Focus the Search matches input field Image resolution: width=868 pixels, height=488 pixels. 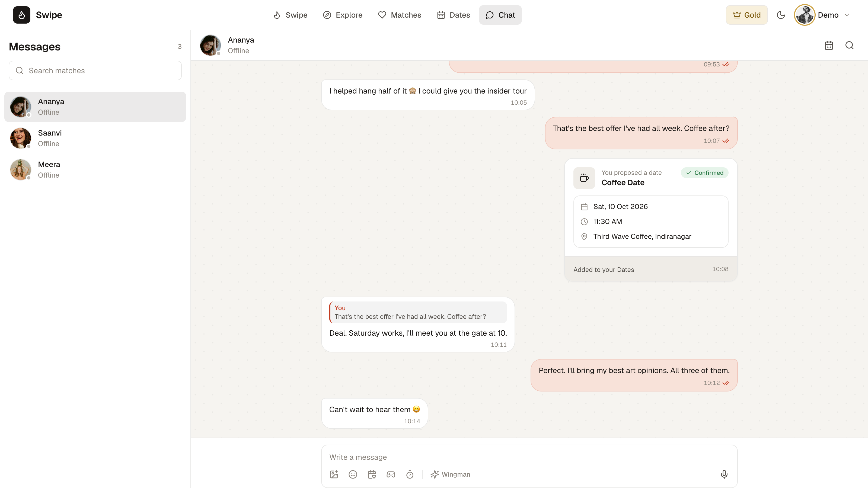tap(95, 70)
